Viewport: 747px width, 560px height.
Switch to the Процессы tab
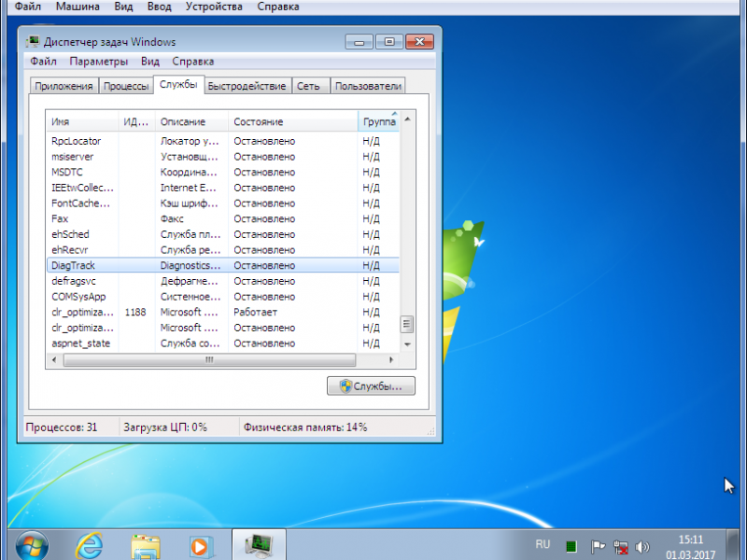click(126, 86)
